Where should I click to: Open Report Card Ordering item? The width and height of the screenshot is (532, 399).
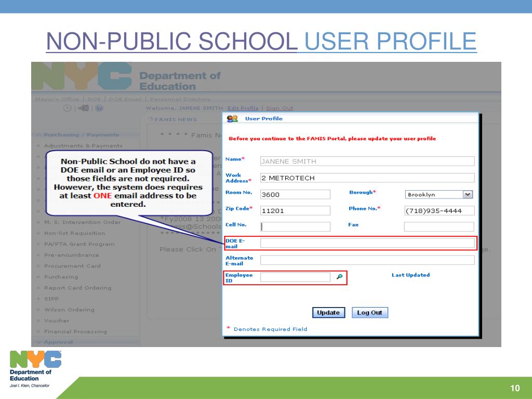tap(78, 288)
